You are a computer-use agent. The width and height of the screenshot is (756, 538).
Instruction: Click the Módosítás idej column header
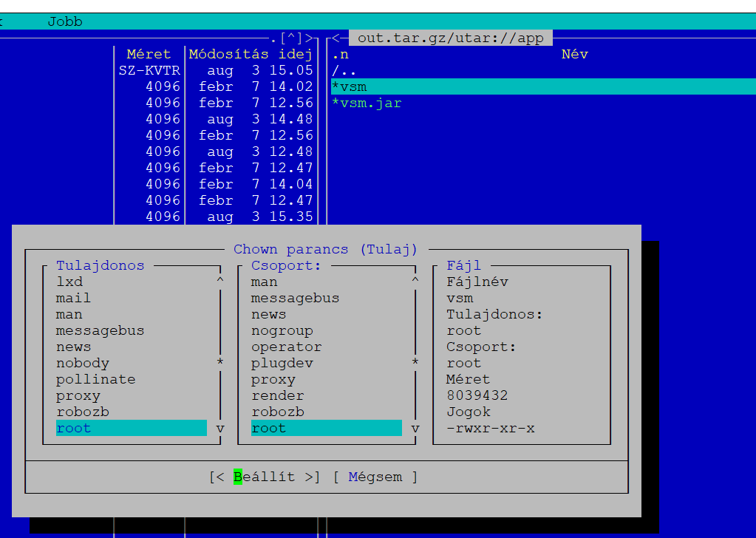click(x=251, y=54)
